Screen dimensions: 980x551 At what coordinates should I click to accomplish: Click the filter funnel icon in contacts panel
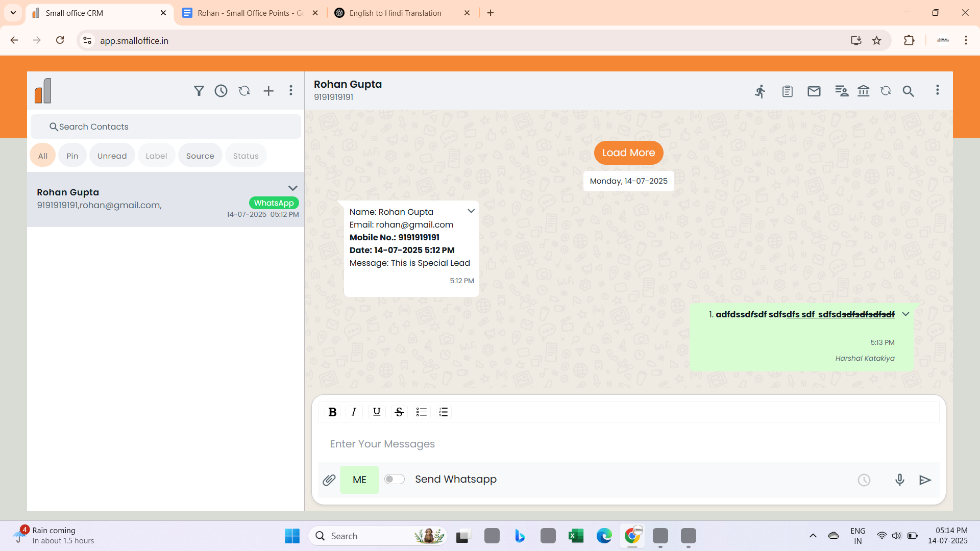tap(199, 91)
